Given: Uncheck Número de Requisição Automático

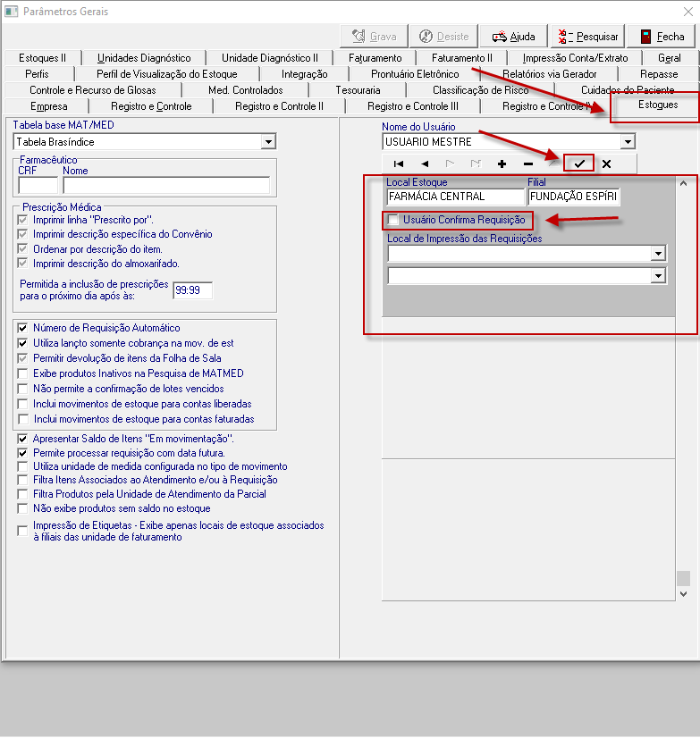Looking at the screenshot, I should (x=22, y=328).
